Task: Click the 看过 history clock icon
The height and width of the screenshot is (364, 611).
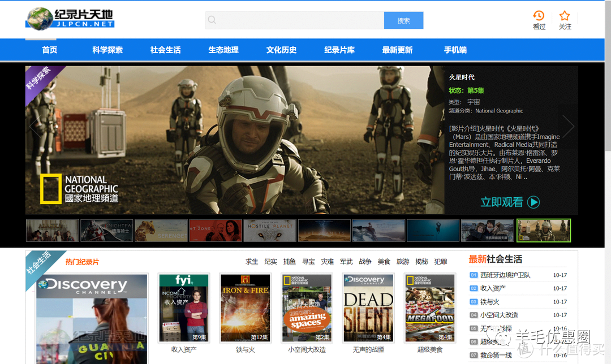Action: click(539, 16)
